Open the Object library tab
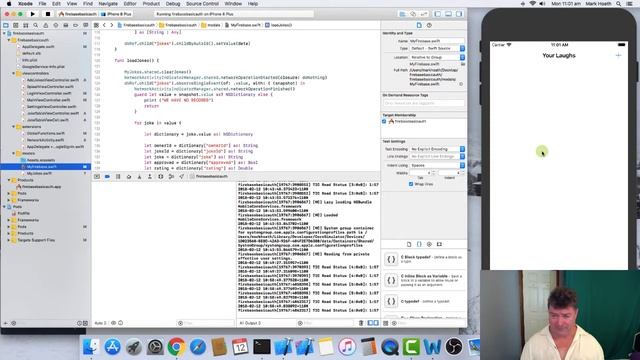 pyautogui.click(x=429, y=244)
